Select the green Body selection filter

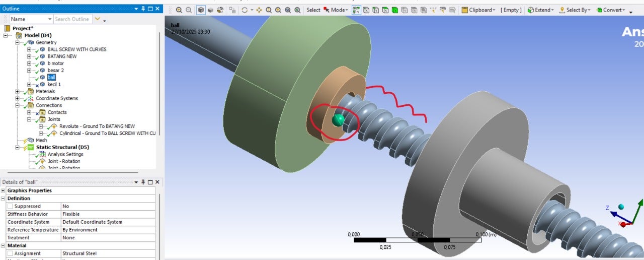[x=394, y=10]
